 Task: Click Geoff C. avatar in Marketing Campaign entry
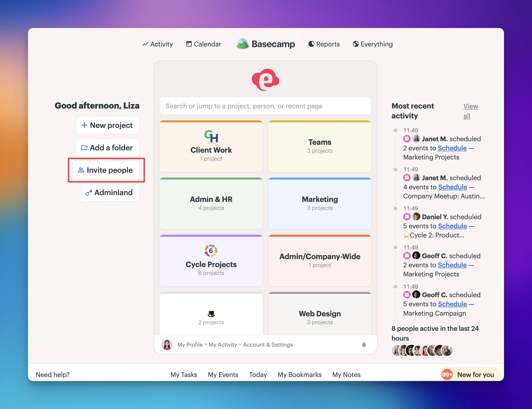coord(416,294)
